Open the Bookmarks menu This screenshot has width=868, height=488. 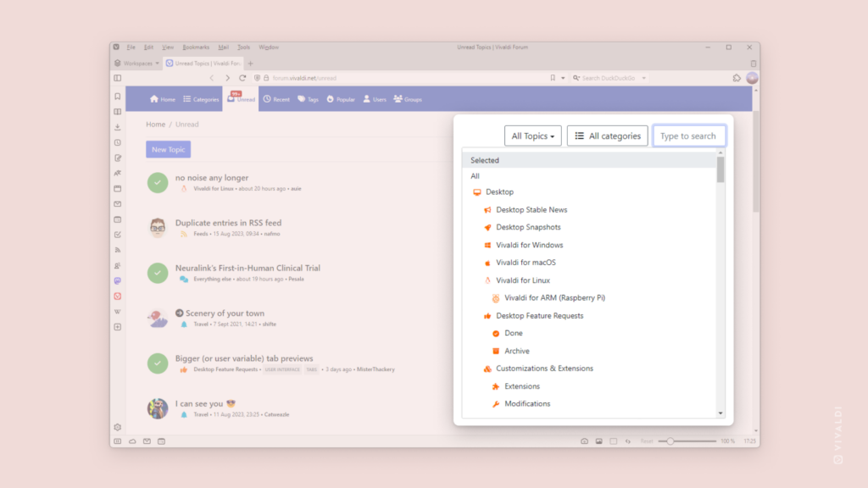pos(196,47)
